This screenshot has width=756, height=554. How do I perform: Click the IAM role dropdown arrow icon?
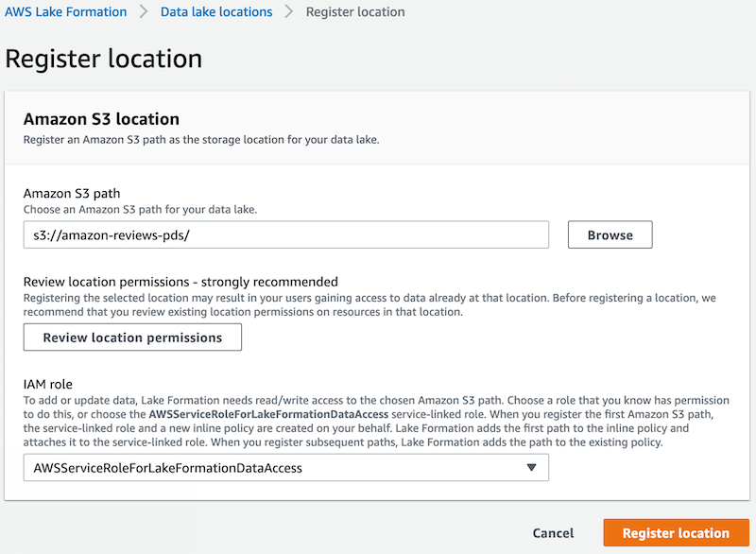point(531,467)
